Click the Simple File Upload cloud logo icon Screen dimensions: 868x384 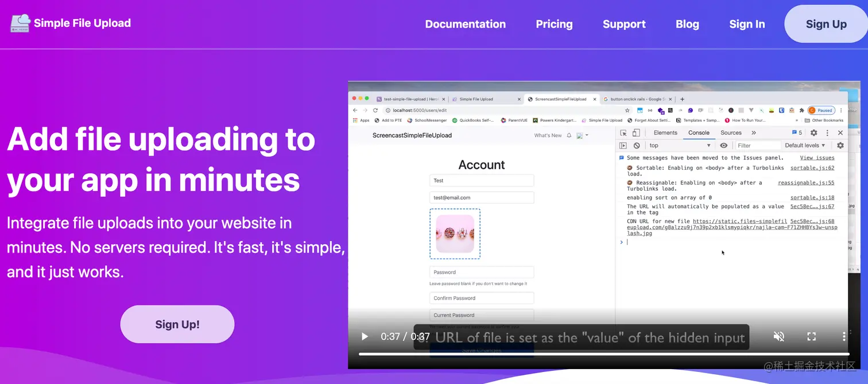(20, 23)
